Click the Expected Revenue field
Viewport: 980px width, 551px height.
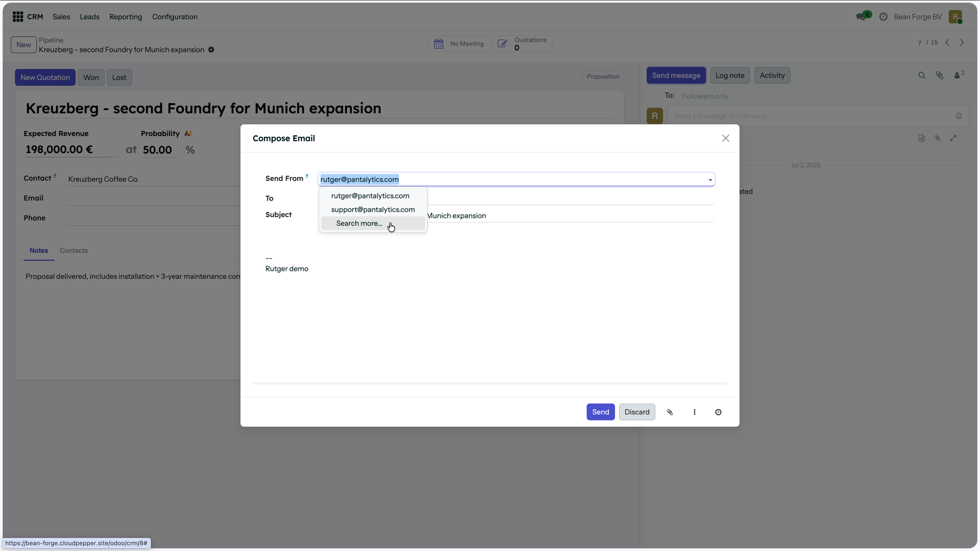(x=71, y=150)
